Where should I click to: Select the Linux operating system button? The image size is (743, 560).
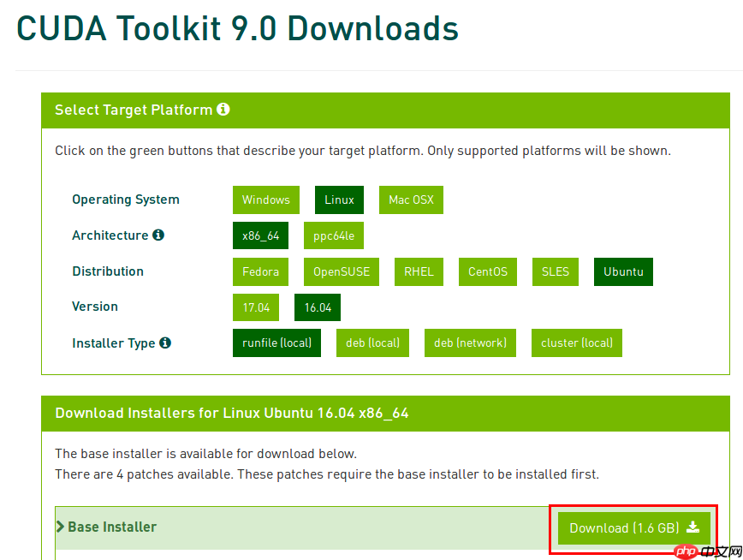tap(339, 200)
